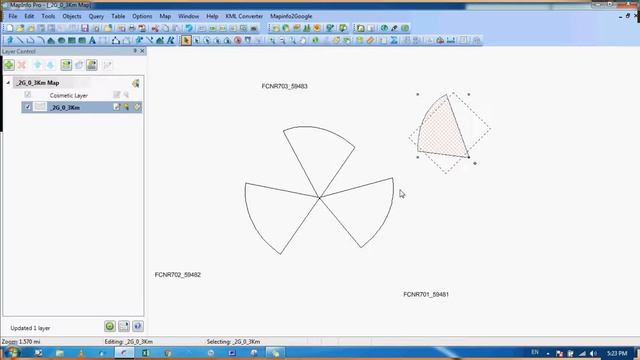This screenshot has height=360, width=640.
Task: Click the label FCNR702_59482 on the map
Action: [178, 275]
